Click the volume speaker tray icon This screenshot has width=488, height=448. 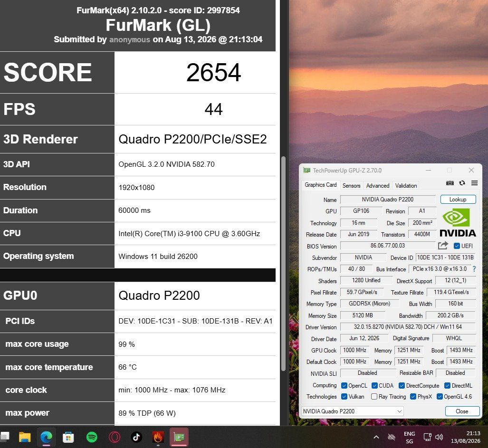(439, 437)
